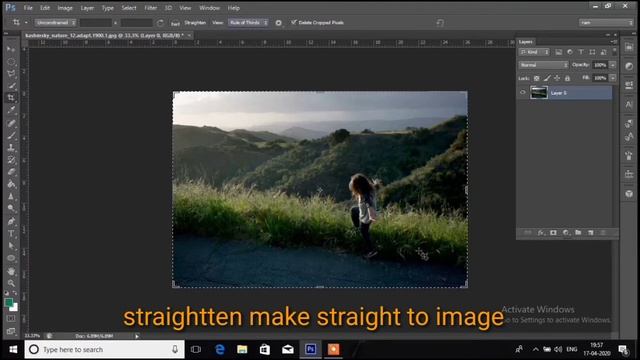Open the Unconstrained aspect ratio dropdown
Viewport: 640px width, 360px height.
tap(55, 23)
